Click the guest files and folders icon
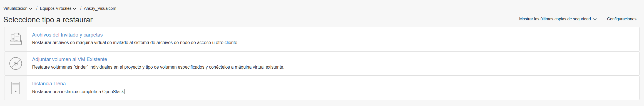The height and width of the screenshot is (106, 644). [16, 39]
